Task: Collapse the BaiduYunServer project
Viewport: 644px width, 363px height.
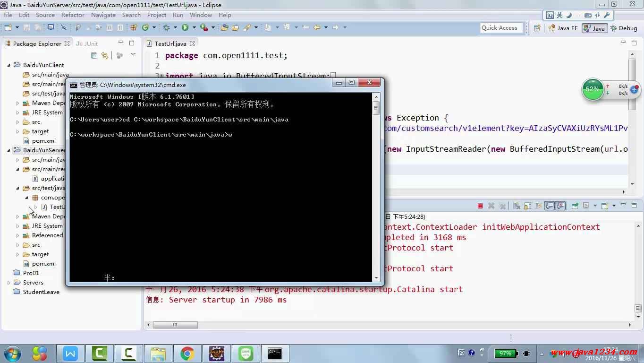Action: click(x=8, y=150)
